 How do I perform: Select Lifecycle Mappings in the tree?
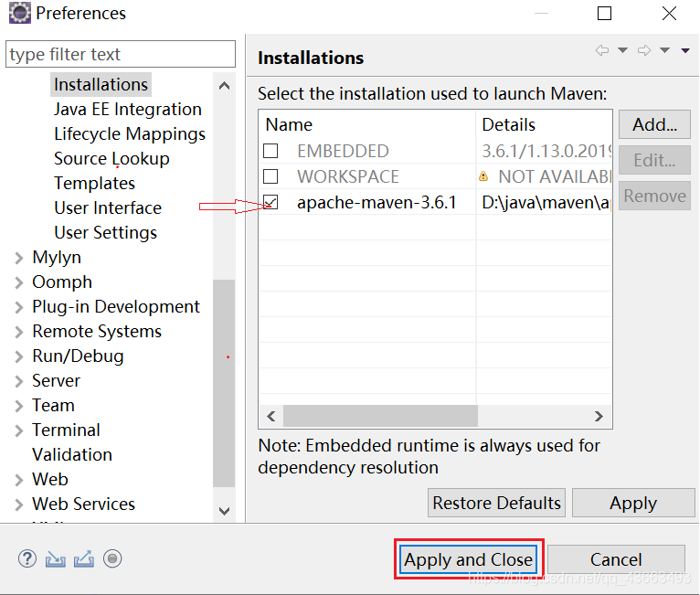[130, 134]
